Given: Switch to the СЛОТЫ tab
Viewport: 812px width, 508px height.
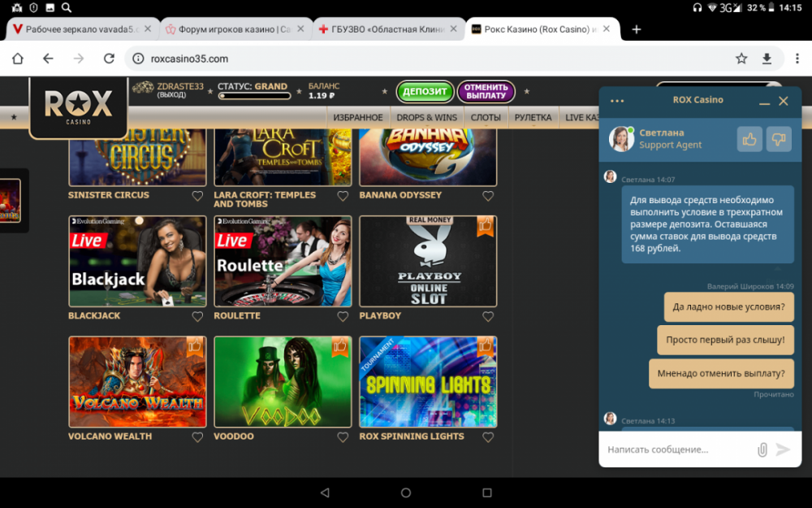Looking at the screenshot, I should 486,117.
